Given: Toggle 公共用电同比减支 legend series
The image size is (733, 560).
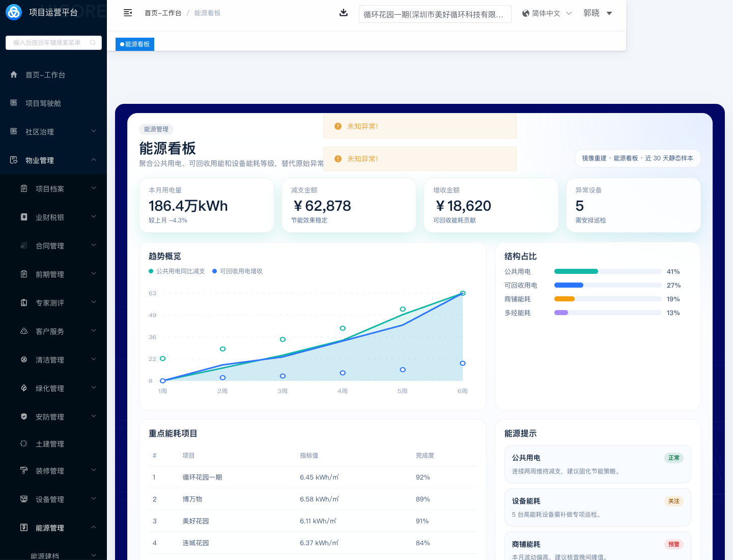Looking at the screenshot, I should pyautogui.click(x=177, y=271).
